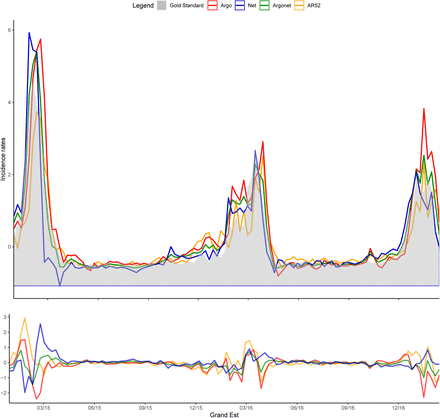Click the "Grand Est" x-axis title
Screen dimensions: 440x418
coord(224,415)
